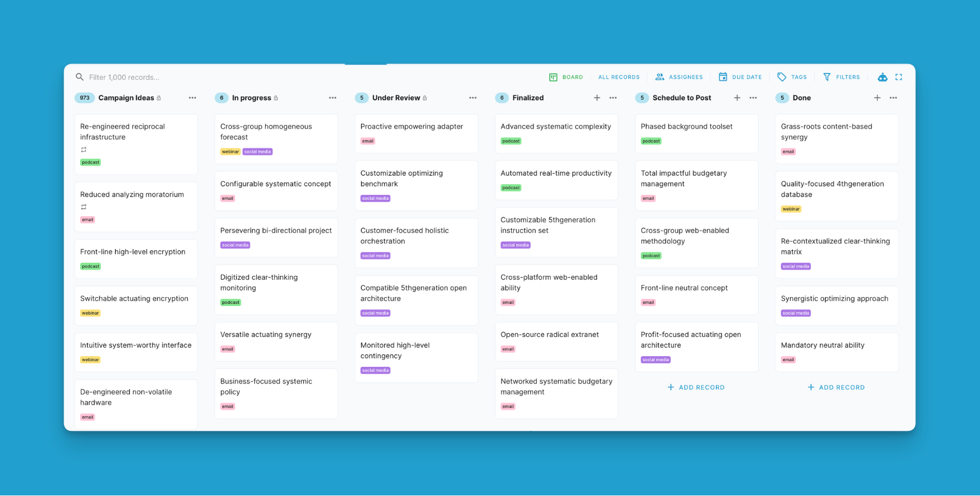The image size is (980, 496).
Task: Expand Under Review column more options
Action: tap(473, 98)
